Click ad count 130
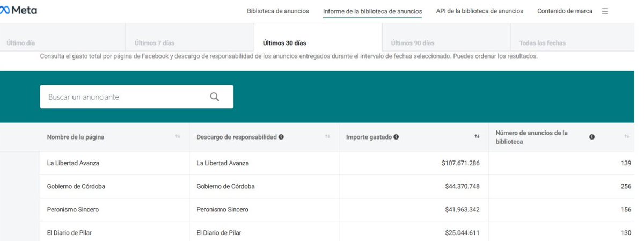The image size is (644, 241). click(626, 233)
